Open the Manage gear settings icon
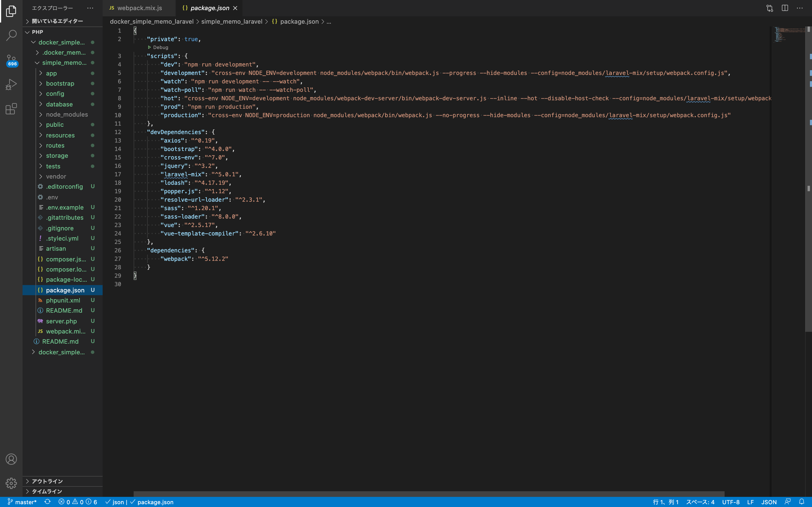812x507 pixels. 11,483
